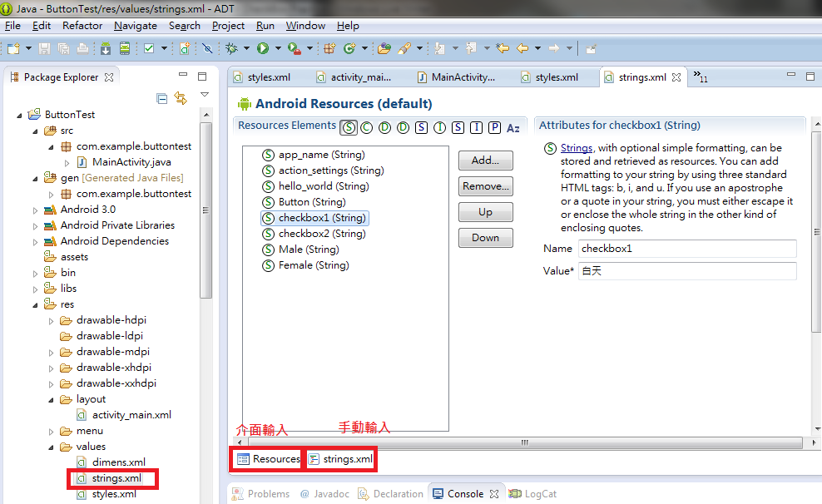The image size is (822, 504).
Task: Click the New file toolbar icon
Action: (x=13, y=49)
